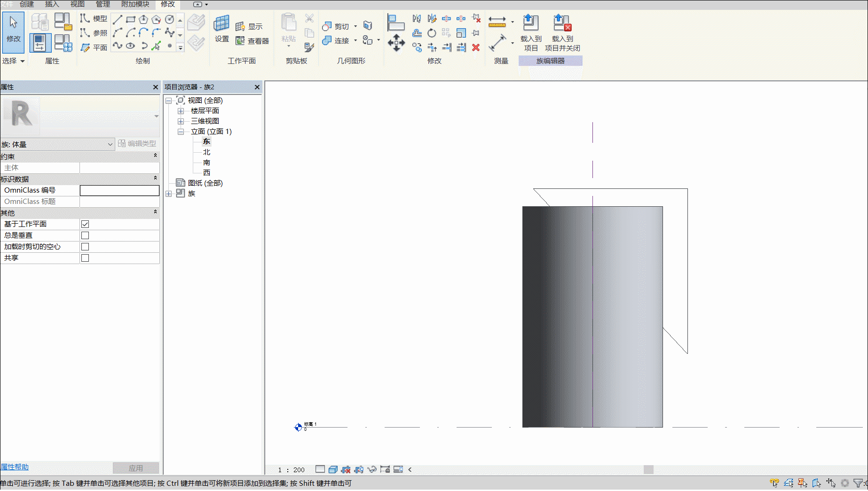The height and width of the screenshot is (491, 868).
Task: Open the 族: 体量 dropdown
Action: tap(57, 144)
